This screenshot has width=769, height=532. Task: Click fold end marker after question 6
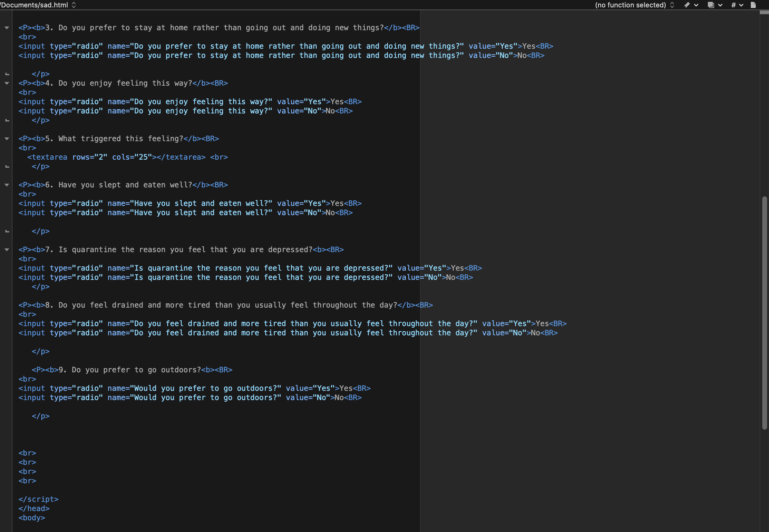[7, 231]
